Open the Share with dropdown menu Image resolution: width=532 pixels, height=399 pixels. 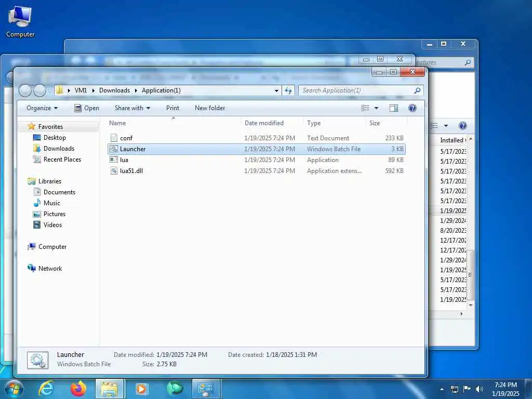click(x=132, y=108)
